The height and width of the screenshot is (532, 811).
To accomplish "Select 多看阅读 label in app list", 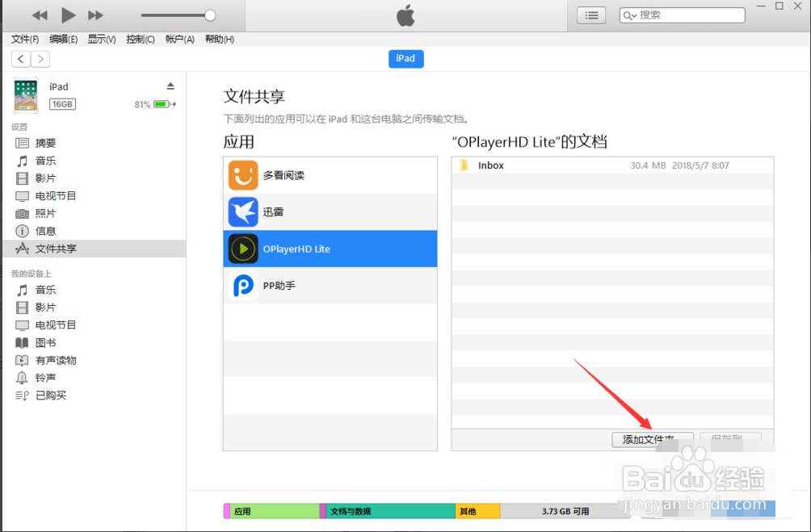I will coord(284,176).
